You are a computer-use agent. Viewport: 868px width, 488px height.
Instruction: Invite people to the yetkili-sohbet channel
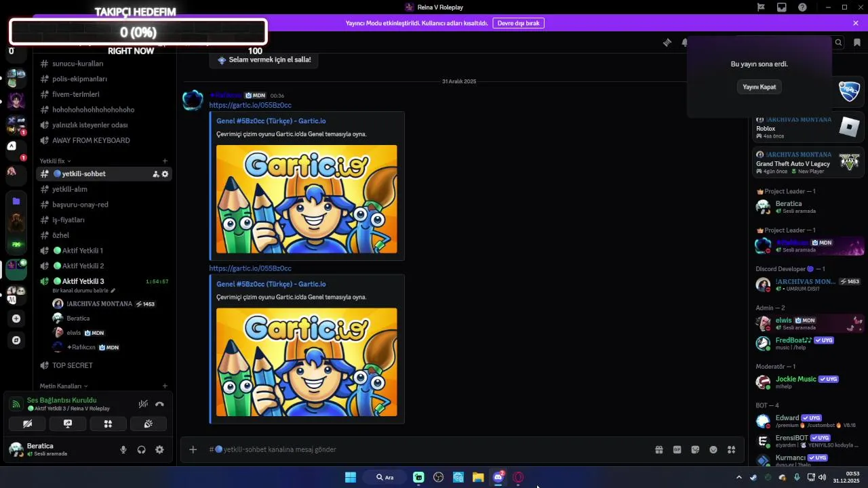(156, 174)
